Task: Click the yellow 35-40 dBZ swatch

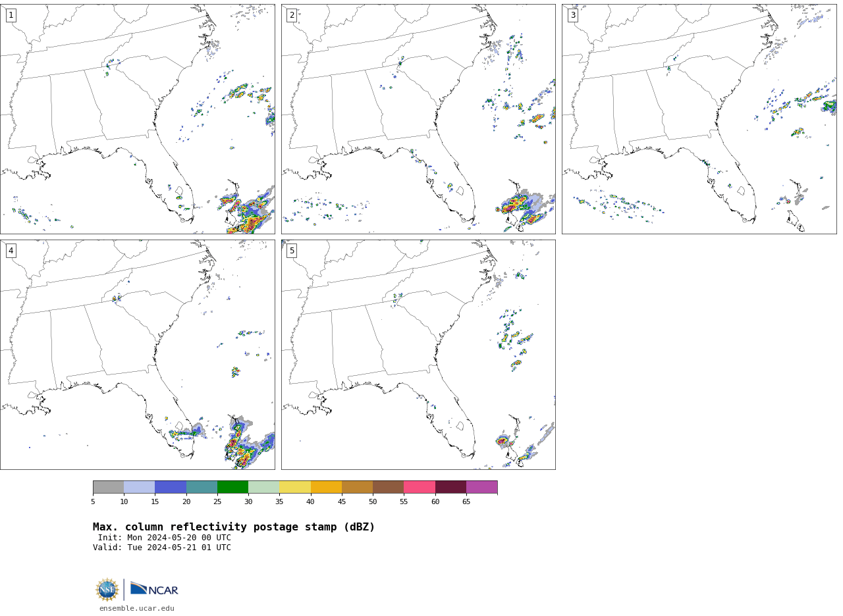Action: coord(295,487)
